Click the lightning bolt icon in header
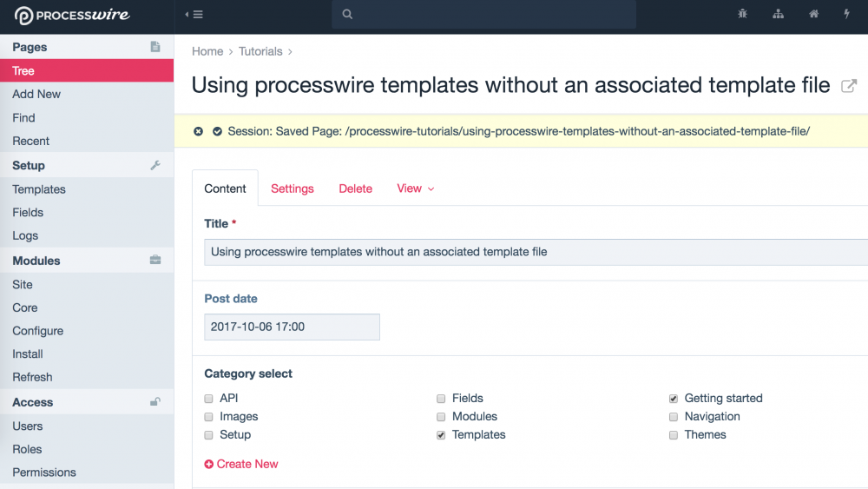Screen dimensions: 868x489 847,15
